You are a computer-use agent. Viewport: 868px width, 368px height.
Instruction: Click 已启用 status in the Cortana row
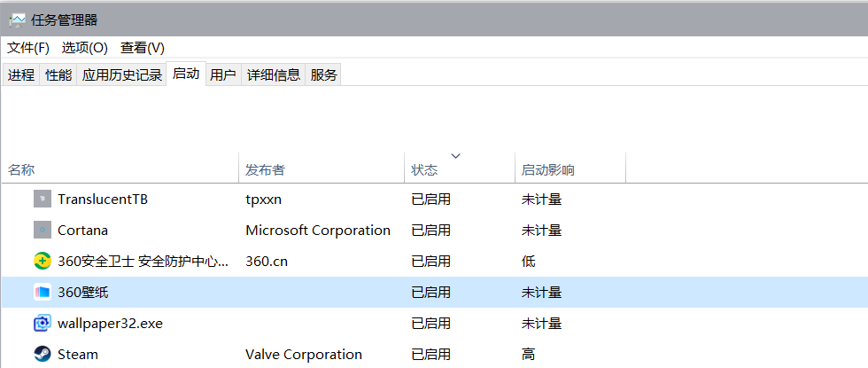pyautogui.click(x=430, y=230)
